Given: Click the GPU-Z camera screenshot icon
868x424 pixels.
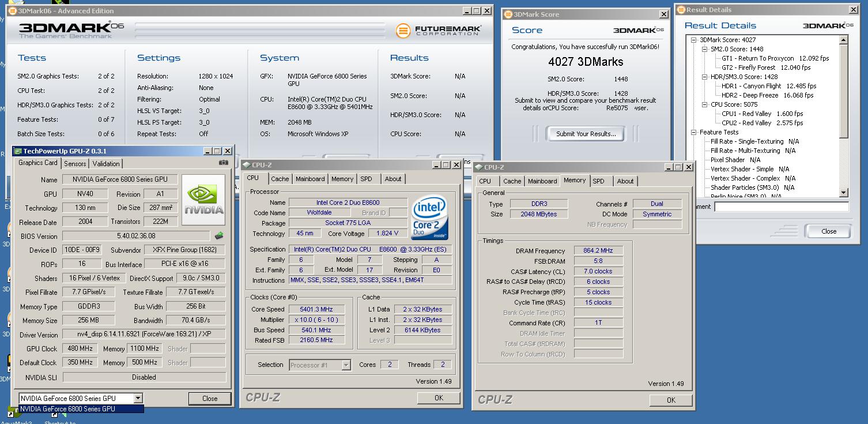Looking at the screenshot, I should pyautogui.click(x=224, y=163).
